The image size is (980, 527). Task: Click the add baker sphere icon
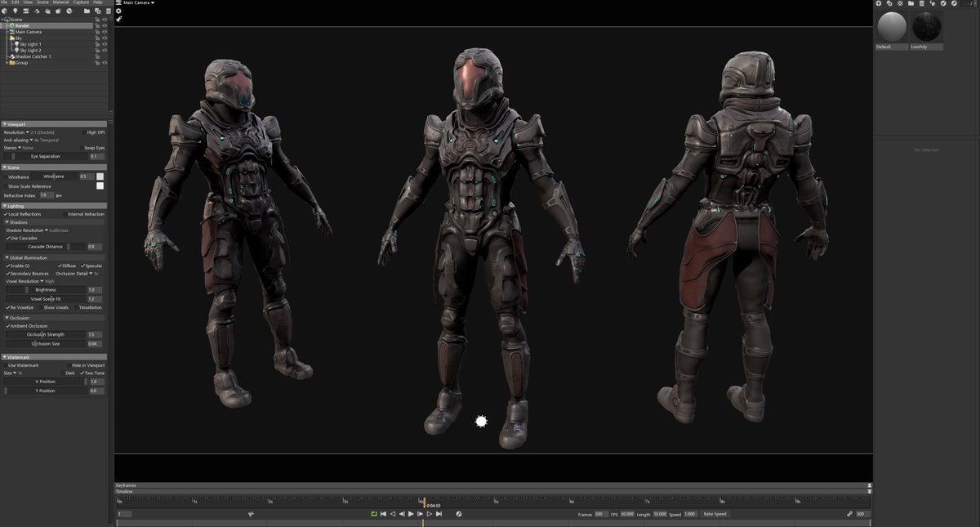point(69,11)
